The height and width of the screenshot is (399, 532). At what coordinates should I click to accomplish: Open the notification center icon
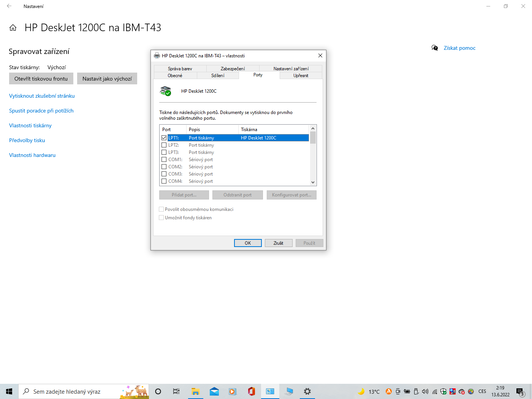tap(520, 392)
